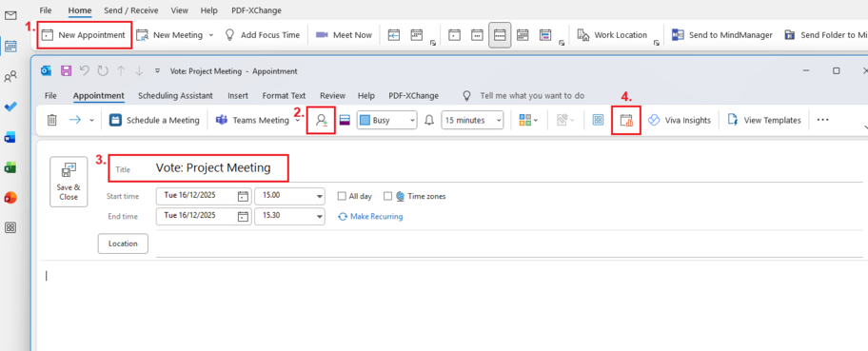The image size is (868, 351).
Task: Expand Forward arrow dropdown in appointment ribbon
Action: 91,120
